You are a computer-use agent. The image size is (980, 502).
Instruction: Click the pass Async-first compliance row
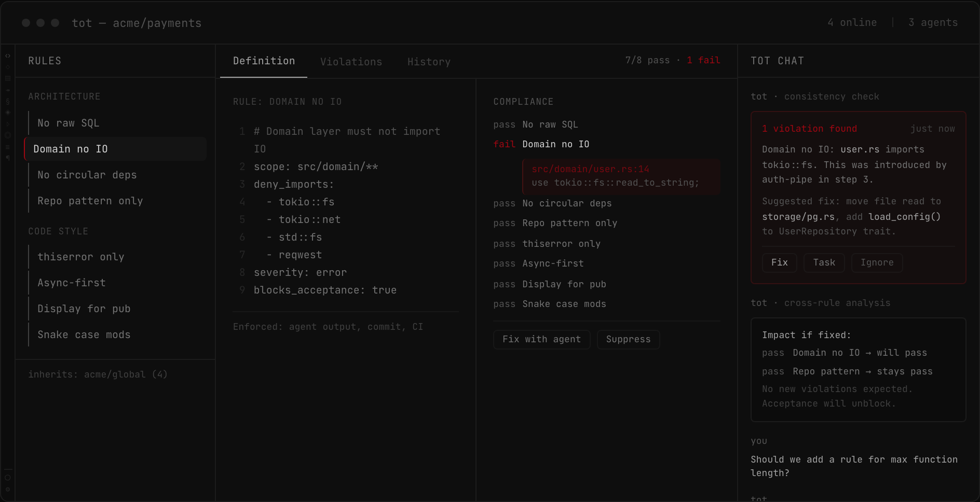click(606, 263)
